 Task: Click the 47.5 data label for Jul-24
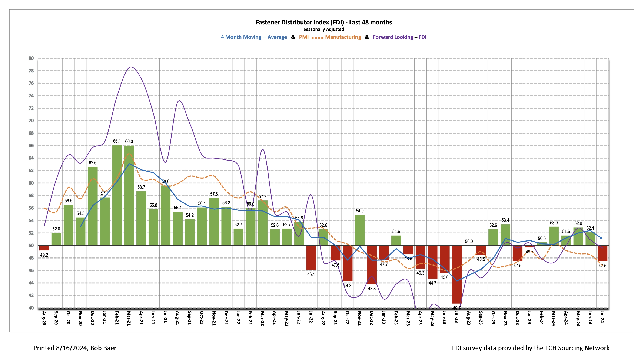point(602,266)
